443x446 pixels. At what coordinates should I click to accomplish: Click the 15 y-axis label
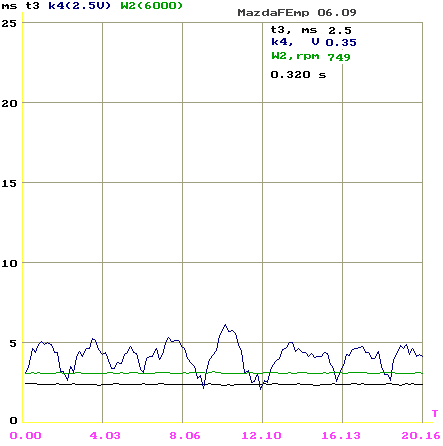(x=9, y=183)
